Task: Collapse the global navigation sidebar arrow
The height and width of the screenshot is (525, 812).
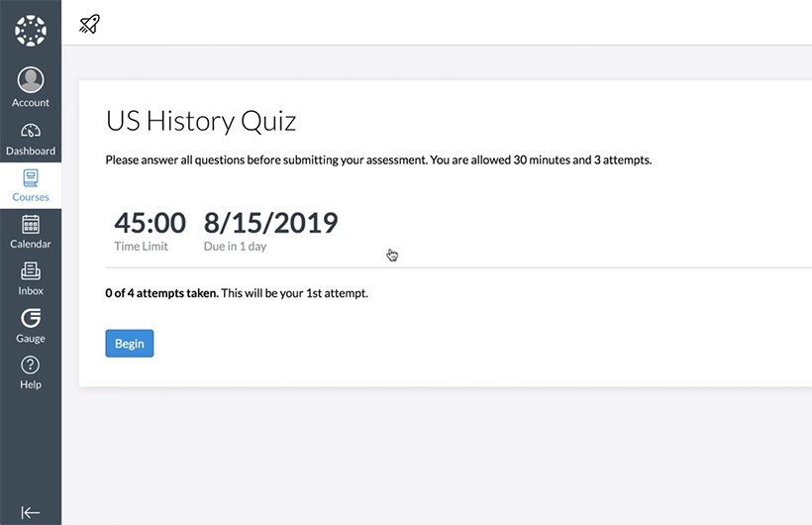Action: [x=31, y=512]
